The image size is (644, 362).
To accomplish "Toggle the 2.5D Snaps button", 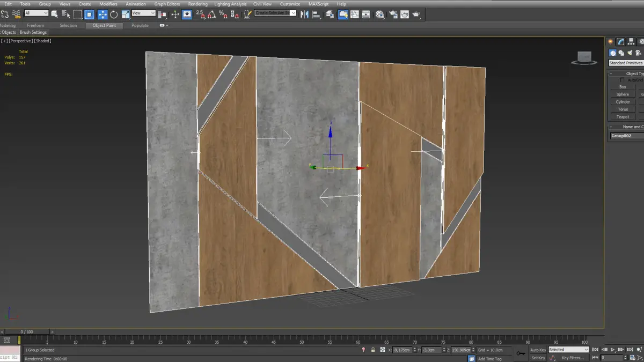I will pos(200,14).
